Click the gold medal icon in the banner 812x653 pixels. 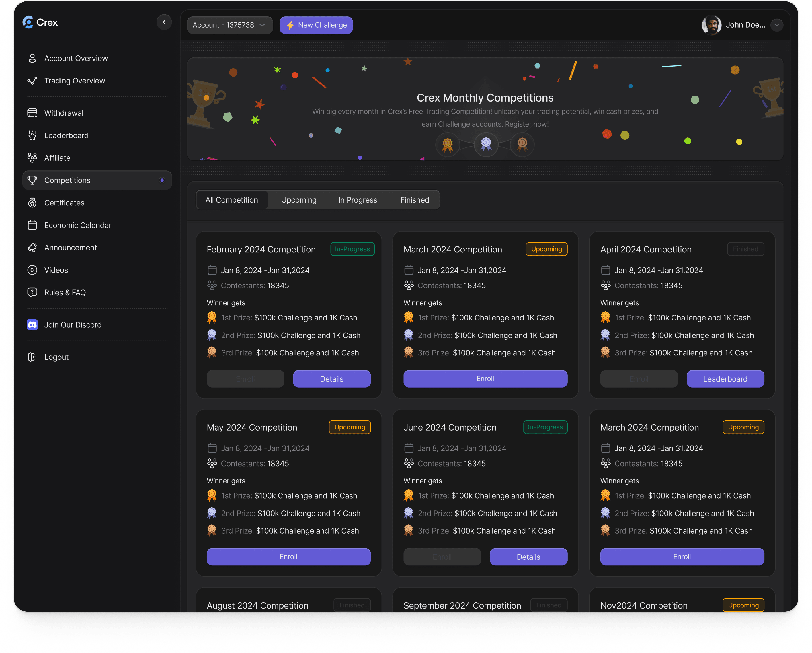point(447,144)
